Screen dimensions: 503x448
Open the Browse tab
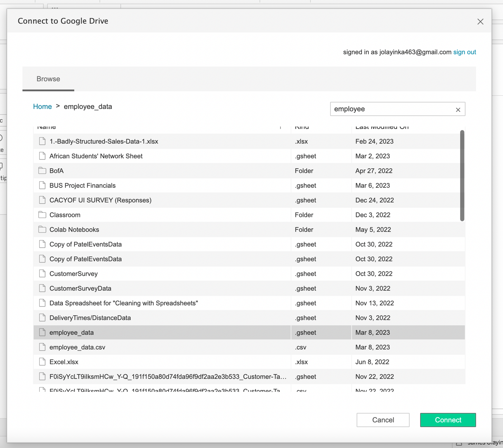coord(48,79)
